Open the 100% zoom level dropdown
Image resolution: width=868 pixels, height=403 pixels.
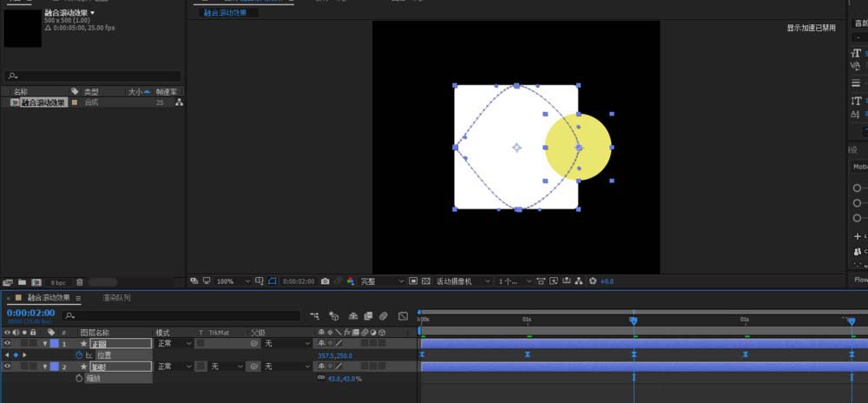233,281
